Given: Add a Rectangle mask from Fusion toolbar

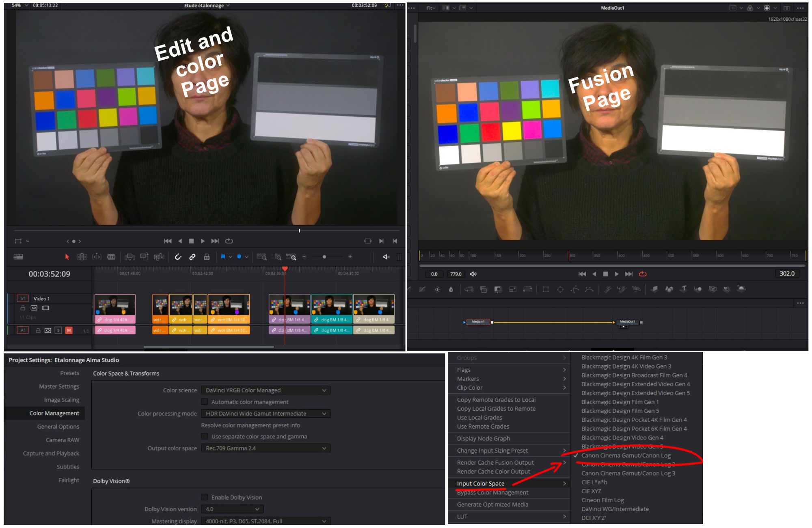Looking at the screenshot, I should [546, 289].
